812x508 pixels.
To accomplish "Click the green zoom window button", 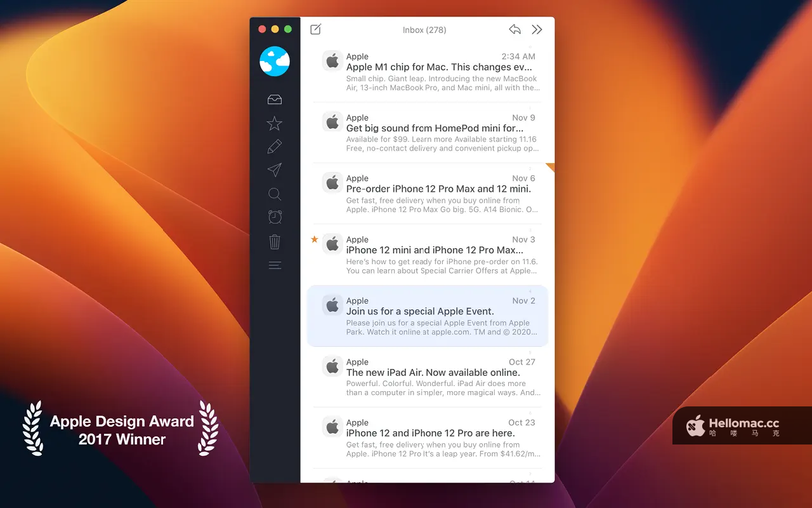I will [288, 29].
